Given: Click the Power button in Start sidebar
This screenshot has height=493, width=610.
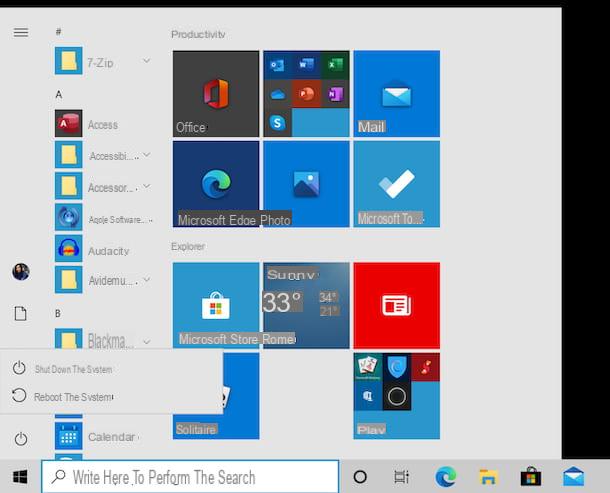Looking at the screenshot, I should click(x=21, y=439).
